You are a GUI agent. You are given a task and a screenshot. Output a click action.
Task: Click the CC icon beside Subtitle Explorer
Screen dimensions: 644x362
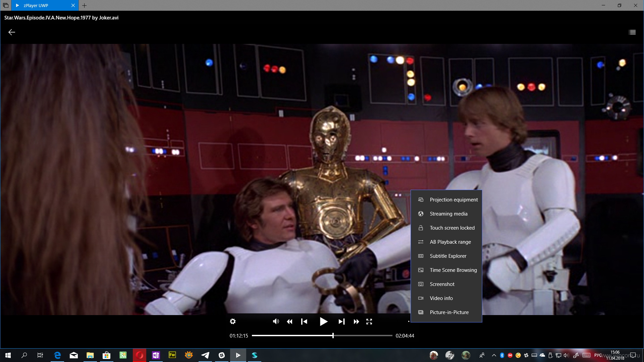coord(421,256)
